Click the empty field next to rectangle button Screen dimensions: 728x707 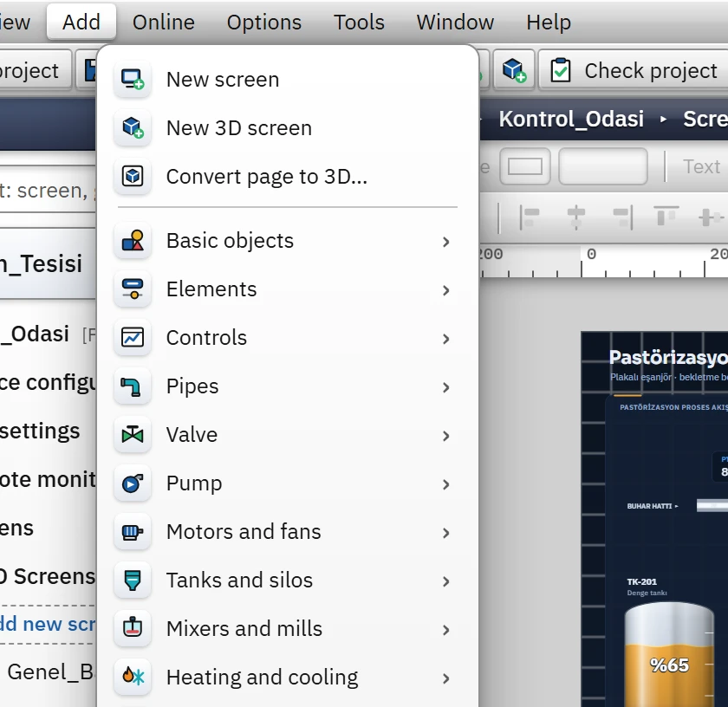click(602, 166)
